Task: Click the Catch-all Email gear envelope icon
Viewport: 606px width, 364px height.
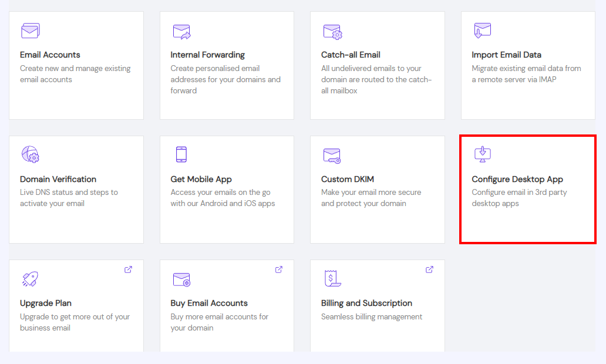Action: click(332, 32)
